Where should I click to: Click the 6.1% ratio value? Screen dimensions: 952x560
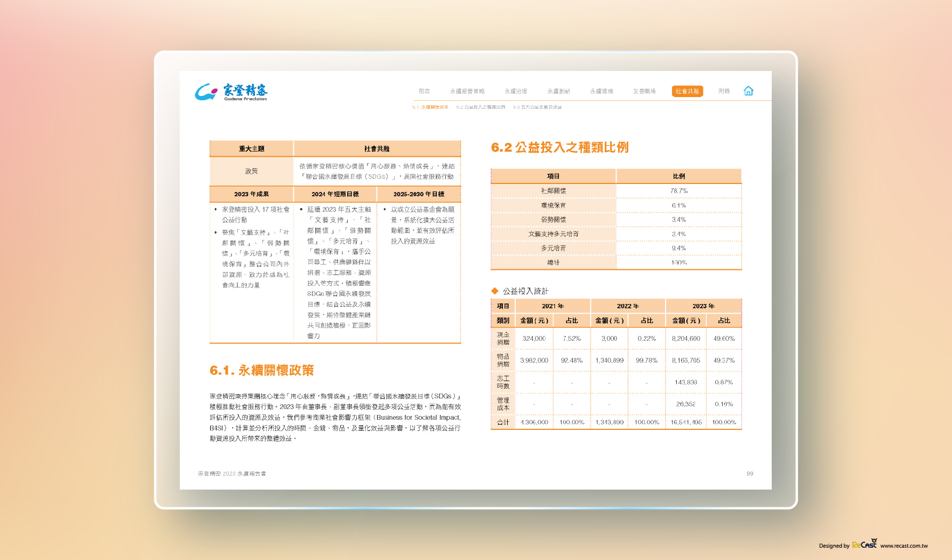pos(679,205)
